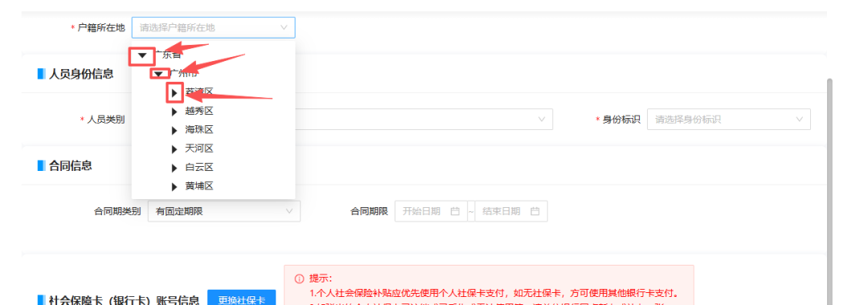Select 白云区 in the region tree

click(x=199, y=168)
